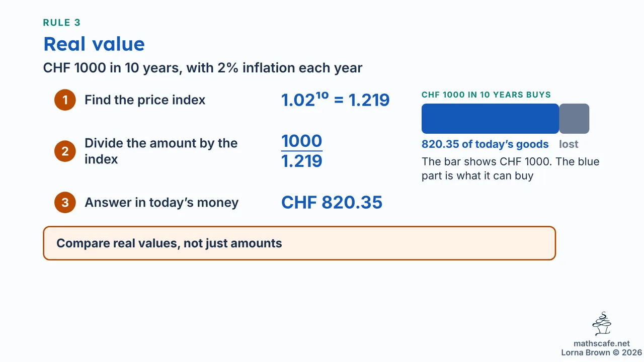Open the mathscafe.net link

point(602,343)
